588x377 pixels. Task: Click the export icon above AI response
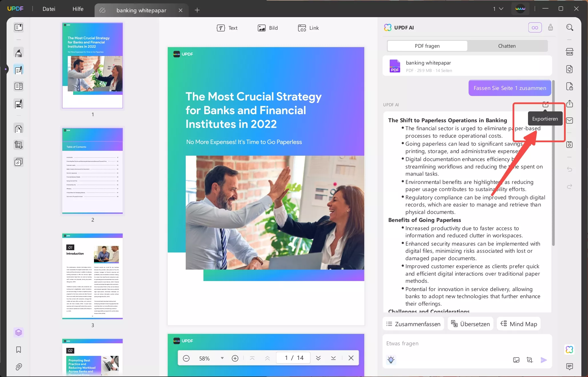[x=545, y=105]
